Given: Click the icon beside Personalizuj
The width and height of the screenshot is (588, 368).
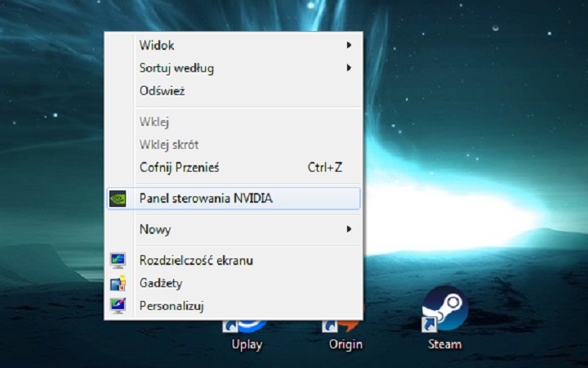Looking at the screenshot, I should tap(118, 306).
